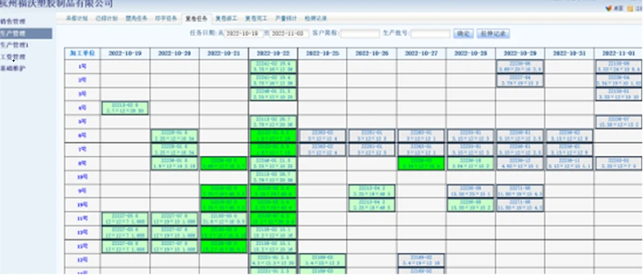Viewport: 644px width, 275px height.
Task: Open the 15号 task cell on 2022-10-22
Action: [273, 246]
